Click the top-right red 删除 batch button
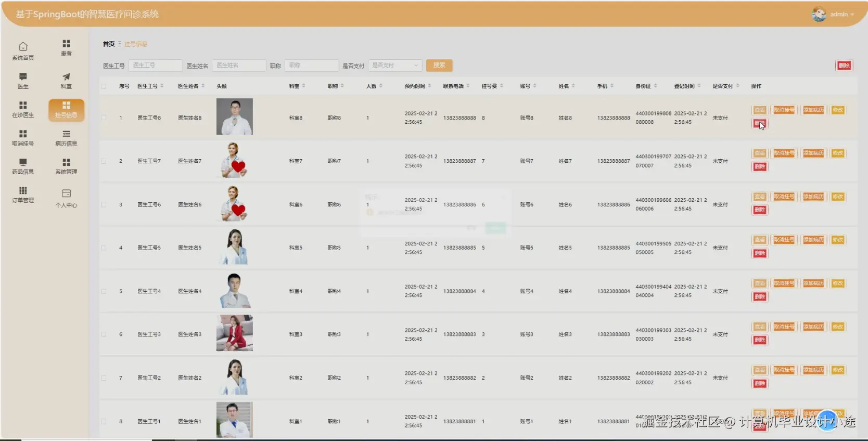This screenshot has width=868, height=441. click(x=844, y=66)
